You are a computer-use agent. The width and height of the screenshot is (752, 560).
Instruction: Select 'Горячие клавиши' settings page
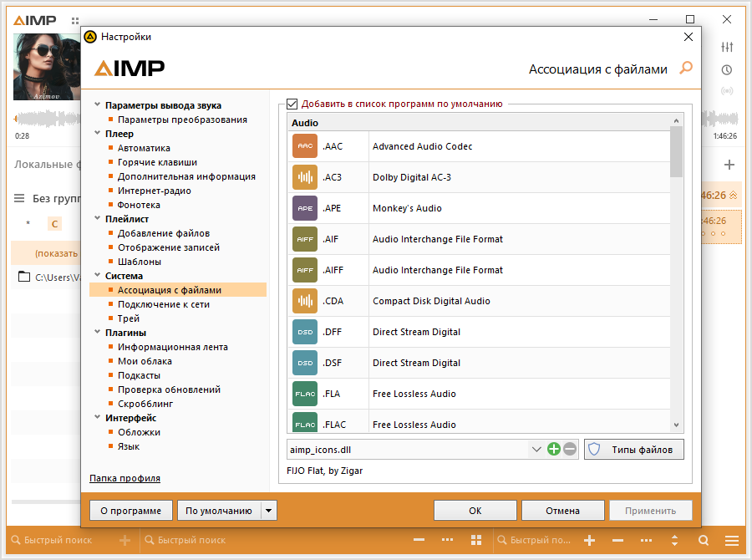pyautogui.click(x=157, y=162)
